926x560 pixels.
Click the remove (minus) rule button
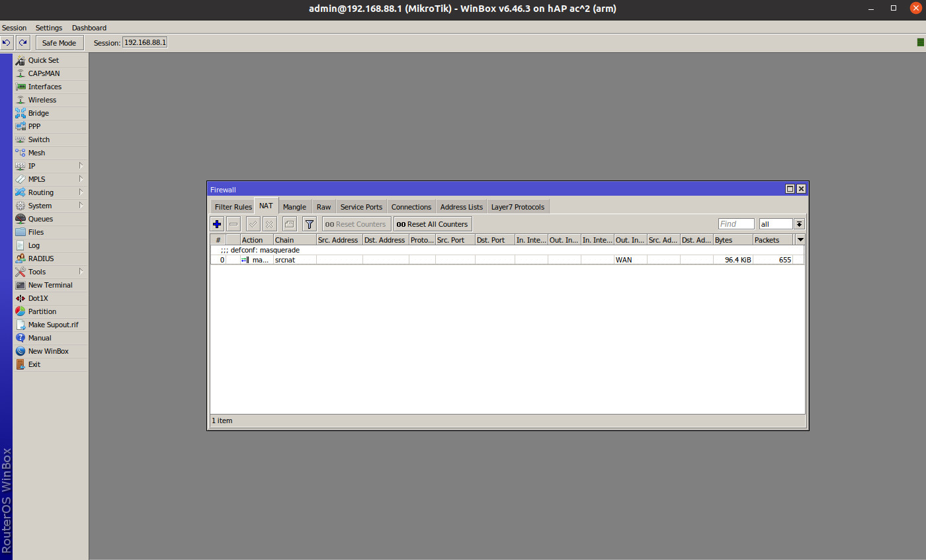pos(233,224)
